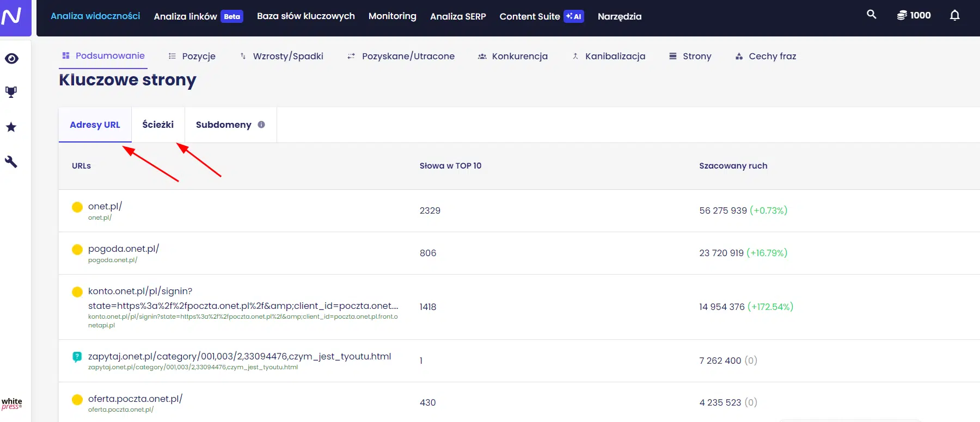Click traffic value 7 262 400
Screen dimensions: 980x422
click(720, 361)
